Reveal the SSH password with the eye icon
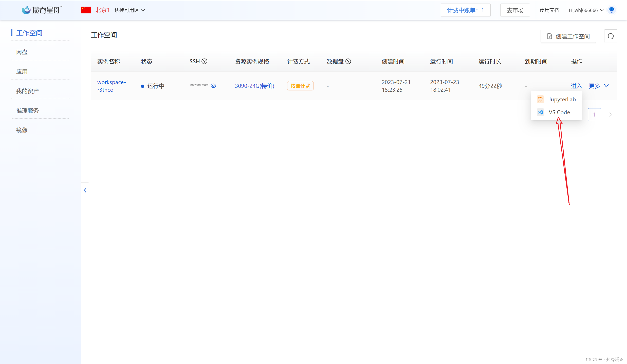Viewport: 627px width, 364px height. (x=213, y=86)
